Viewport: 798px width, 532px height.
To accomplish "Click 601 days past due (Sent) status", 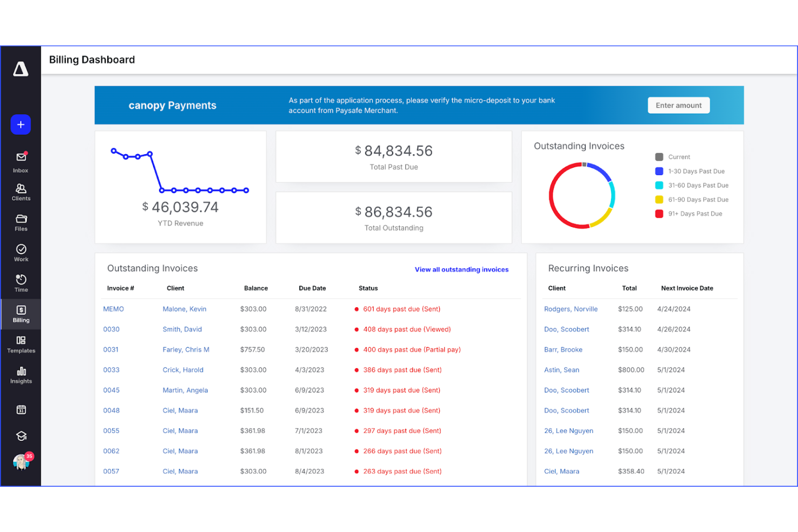I will [402, 309].
